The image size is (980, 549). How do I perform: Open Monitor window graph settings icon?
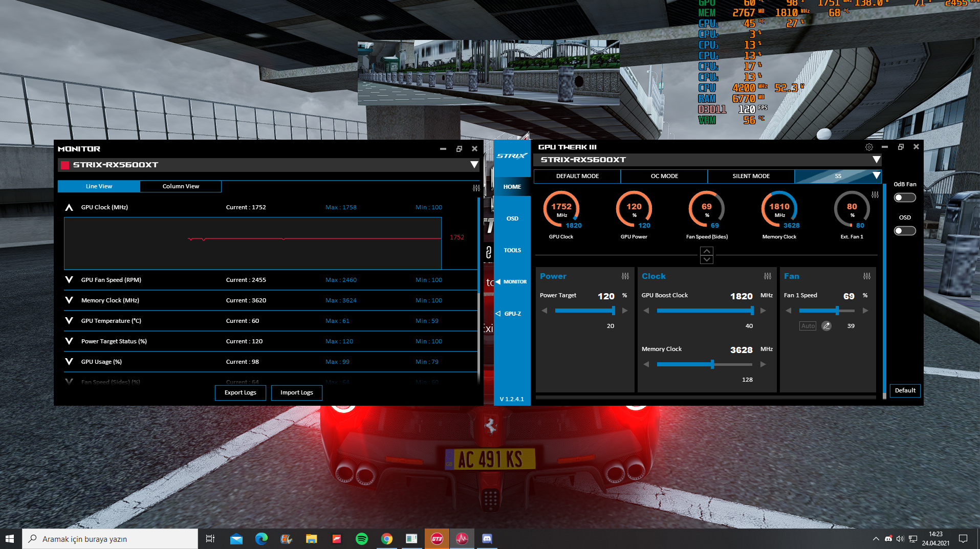pos(476,188)
